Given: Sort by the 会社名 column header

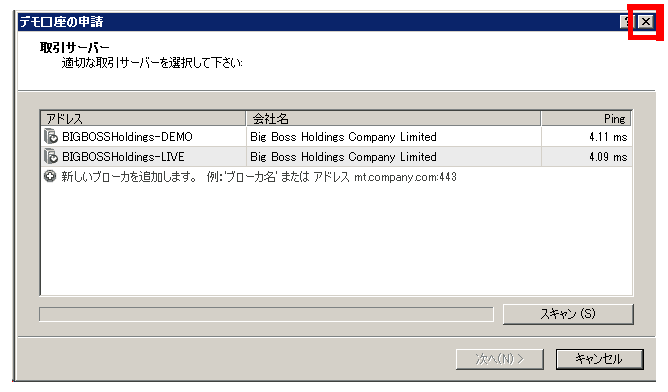Looking at the screenshot, I should coord(394,118).
